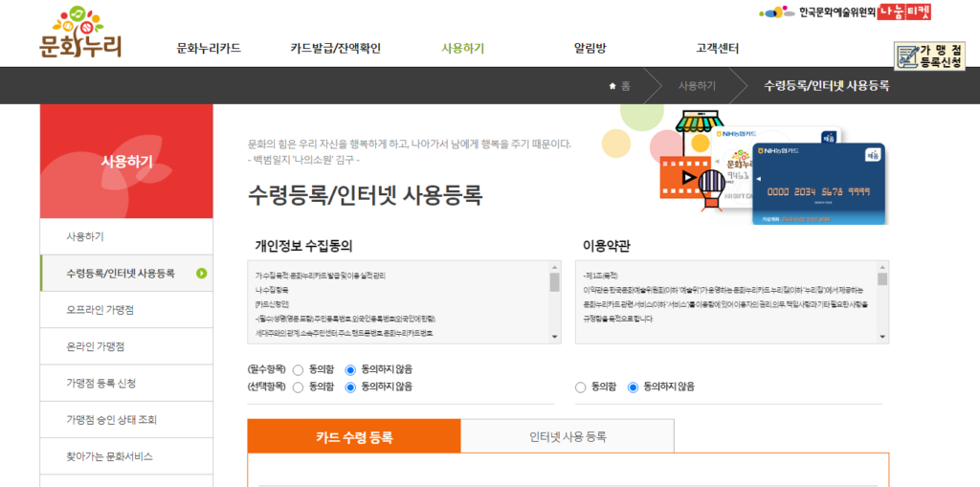Open the 사용하기 top menu

click(x=462, y=48)
